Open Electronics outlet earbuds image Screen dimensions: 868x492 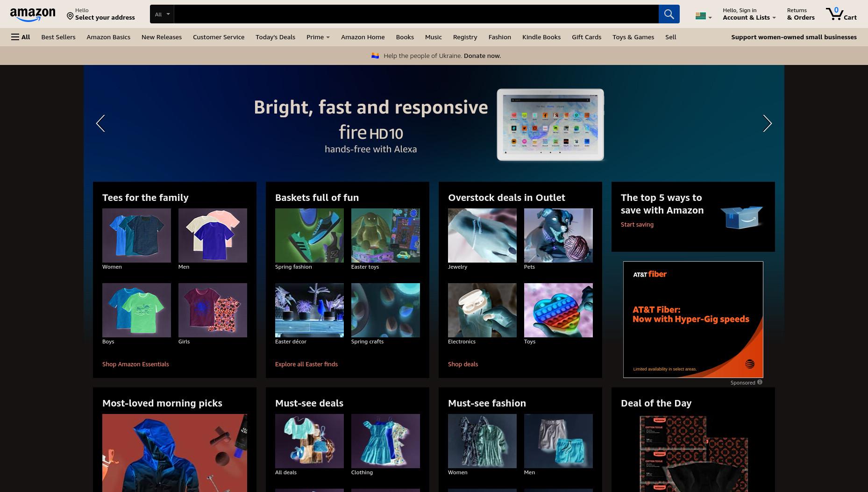(x=482, y=310)
